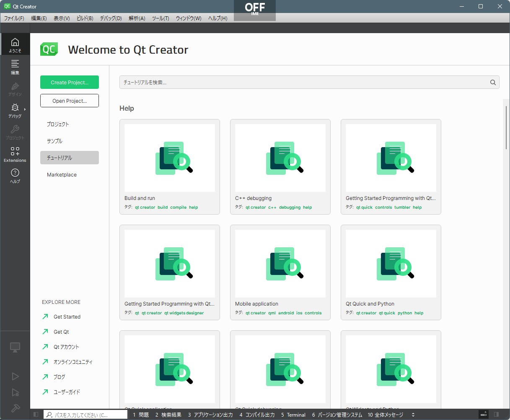Open the Mobile application tutorial thumbnail

[280, 264]
